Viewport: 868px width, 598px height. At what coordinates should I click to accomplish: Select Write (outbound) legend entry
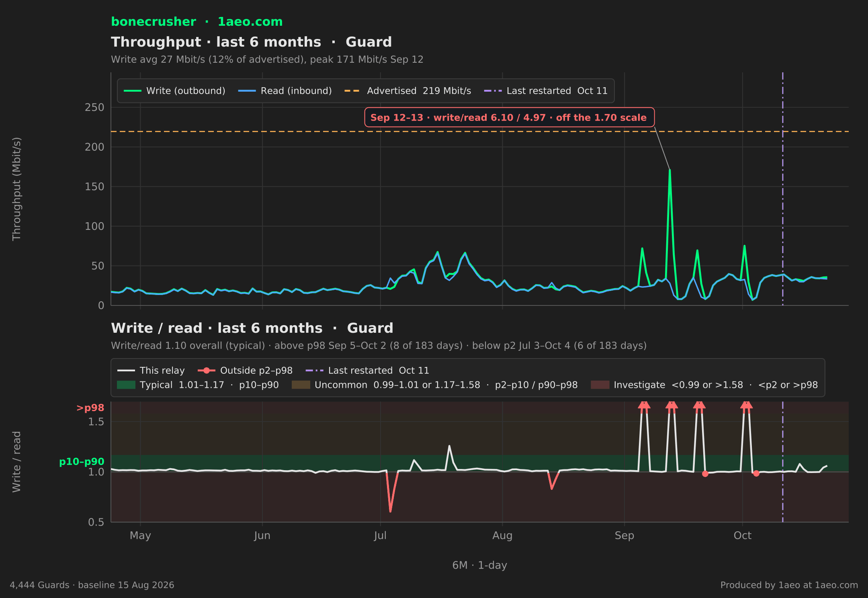[174, 91]
